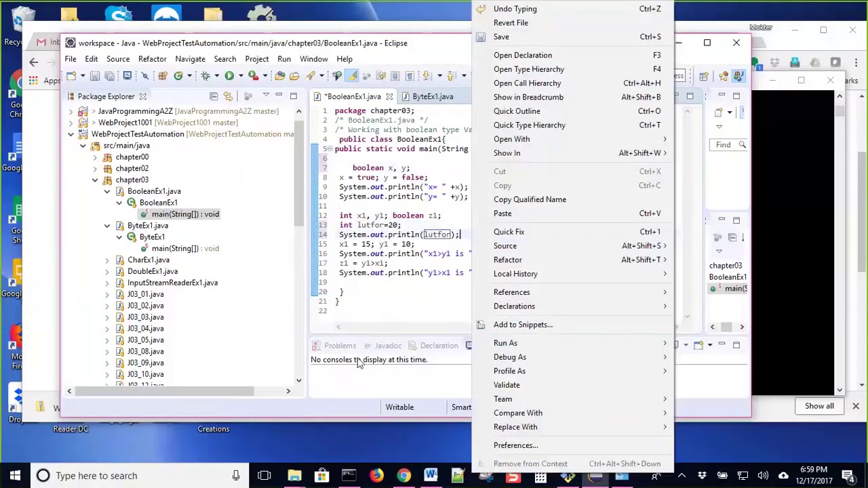The image size is (868, 488).
Task: Click the green Run button icon
Action: pyautogui.click(x=229, y=75)
